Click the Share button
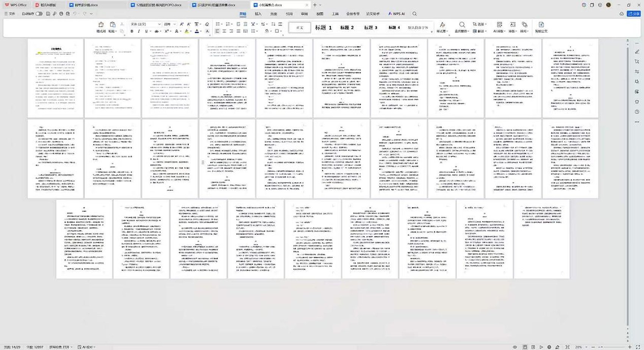644x350 pixels. 633,14
